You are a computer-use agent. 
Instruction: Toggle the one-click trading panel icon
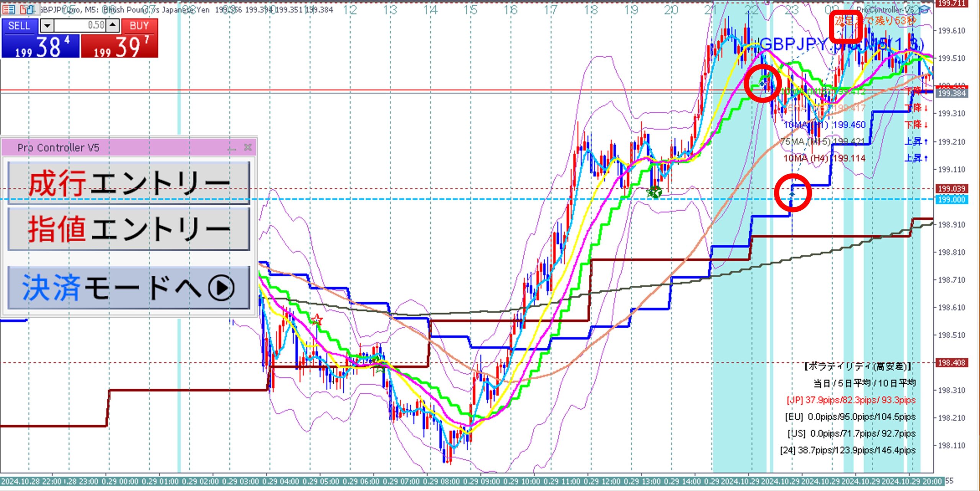tap(26, 10)
